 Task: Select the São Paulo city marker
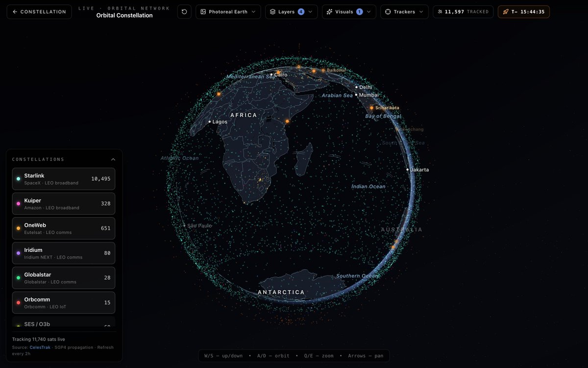185,225
